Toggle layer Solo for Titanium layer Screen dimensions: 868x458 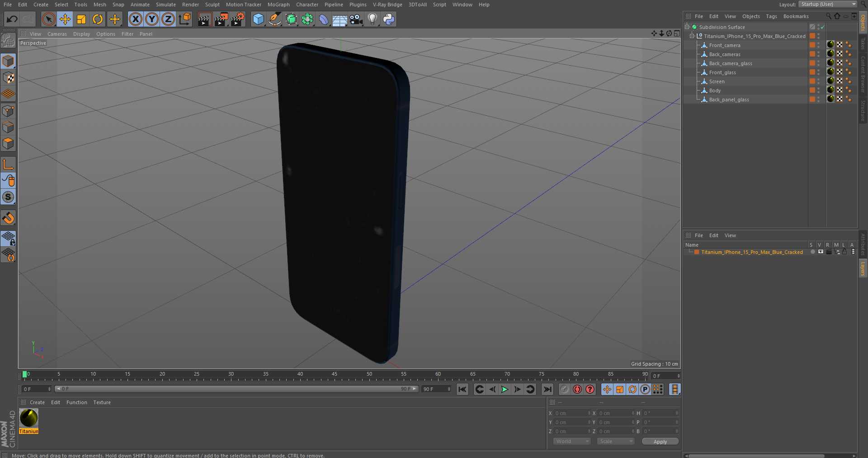click(812, 252)
